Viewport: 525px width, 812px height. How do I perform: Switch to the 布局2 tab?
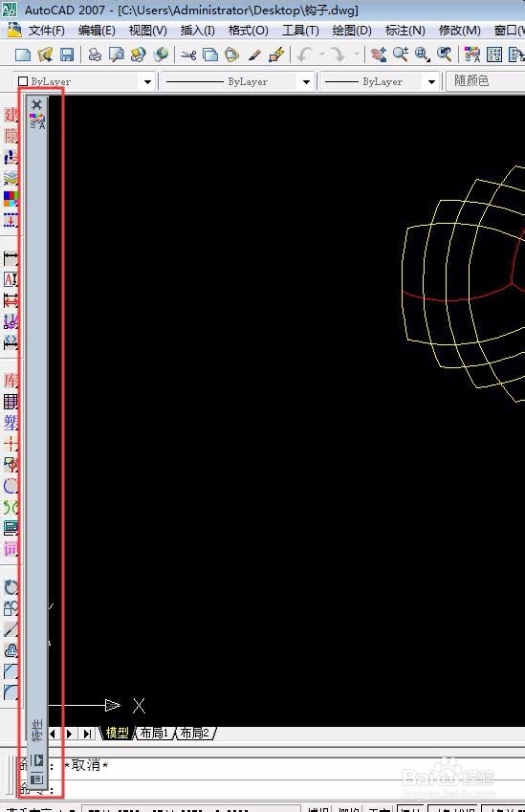tap(195, 733)
